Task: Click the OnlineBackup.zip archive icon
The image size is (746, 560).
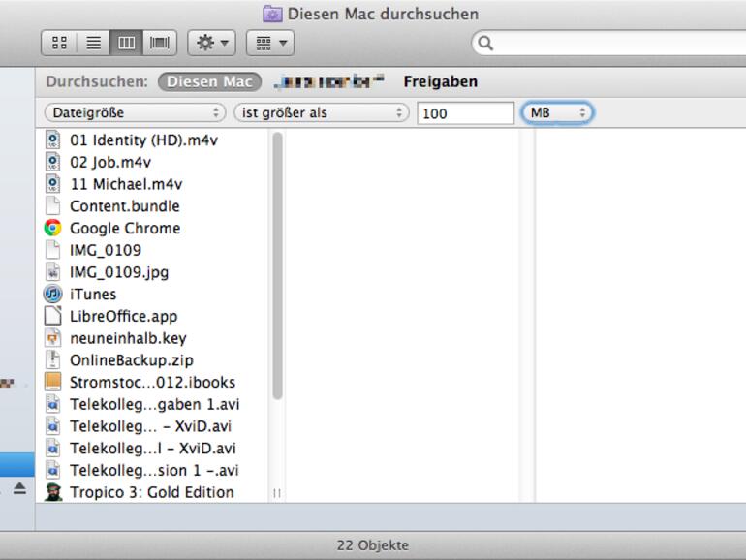Action: click(x=53, y=360)
